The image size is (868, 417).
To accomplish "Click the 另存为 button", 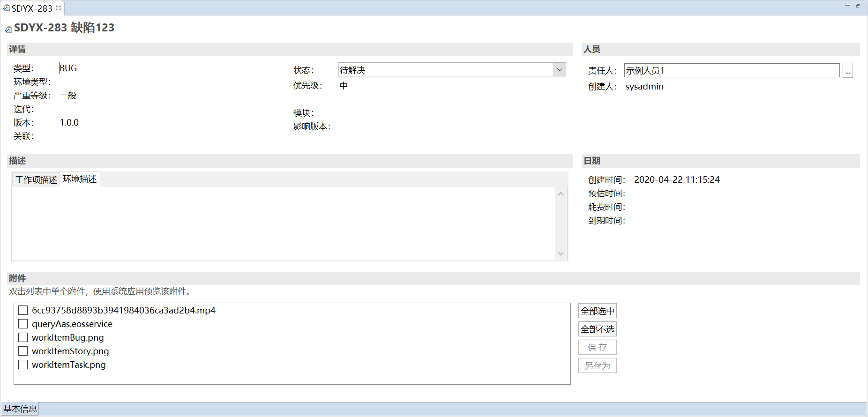I will (597, 365).
